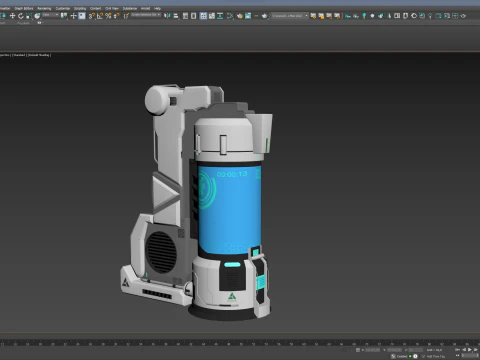Click the Play Animation button
480x360 pixels.
[x=470, y=350]
